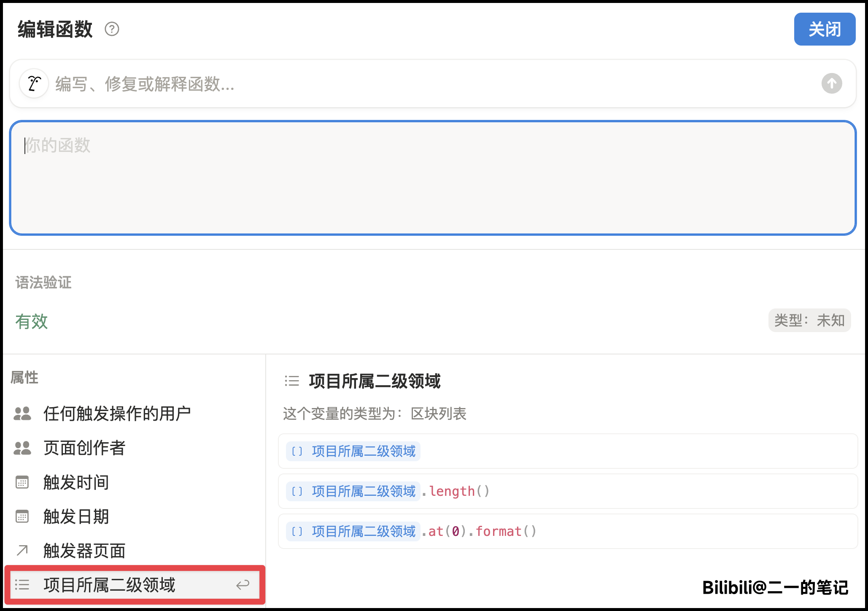Viewport: 868px width, 611px height.
Task: Select 任何触发操作的用户 property
Action: [x=117, y=414]
